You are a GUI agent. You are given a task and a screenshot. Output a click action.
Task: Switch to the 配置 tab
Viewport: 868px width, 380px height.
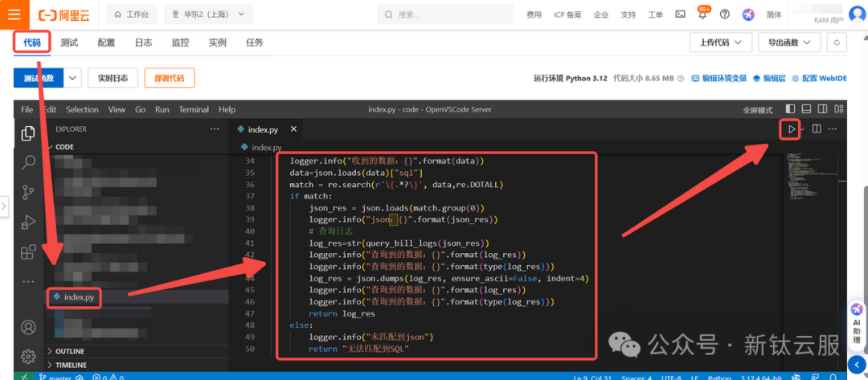point(106,43)
